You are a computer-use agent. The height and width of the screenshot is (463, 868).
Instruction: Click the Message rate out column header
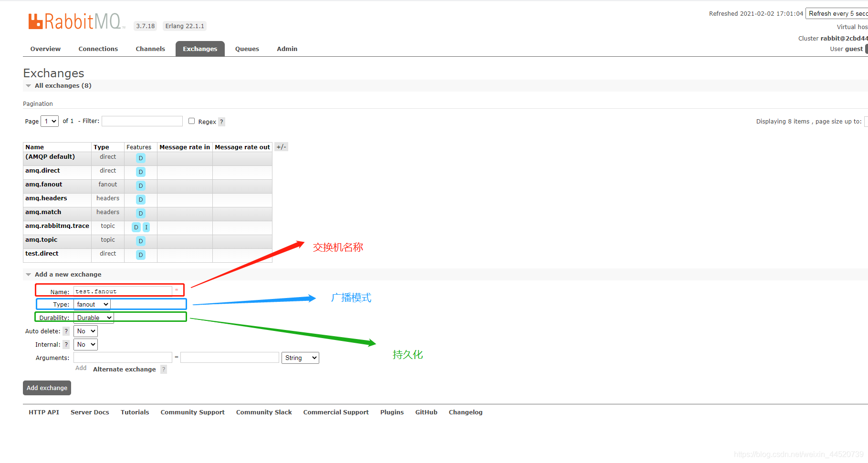(242, 147)
